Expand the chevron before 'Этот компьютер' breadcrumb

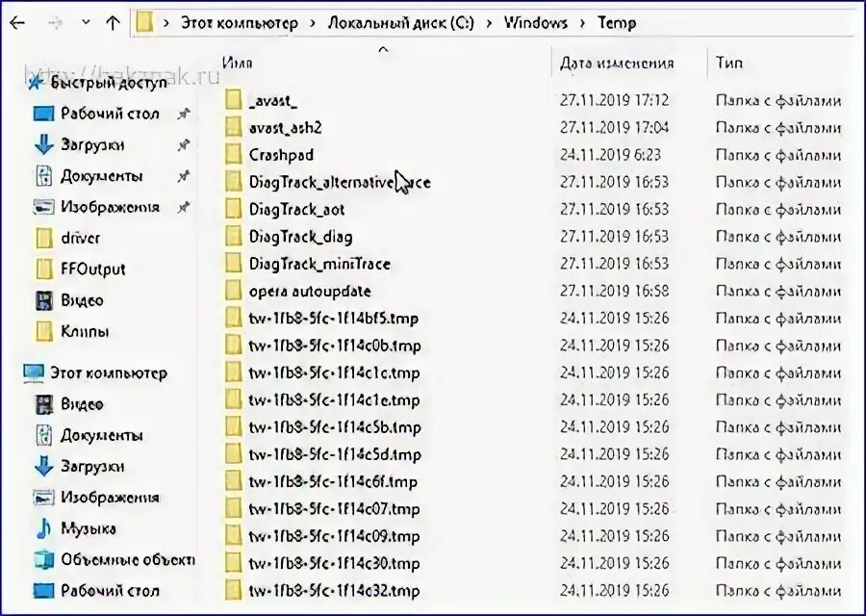166,23
